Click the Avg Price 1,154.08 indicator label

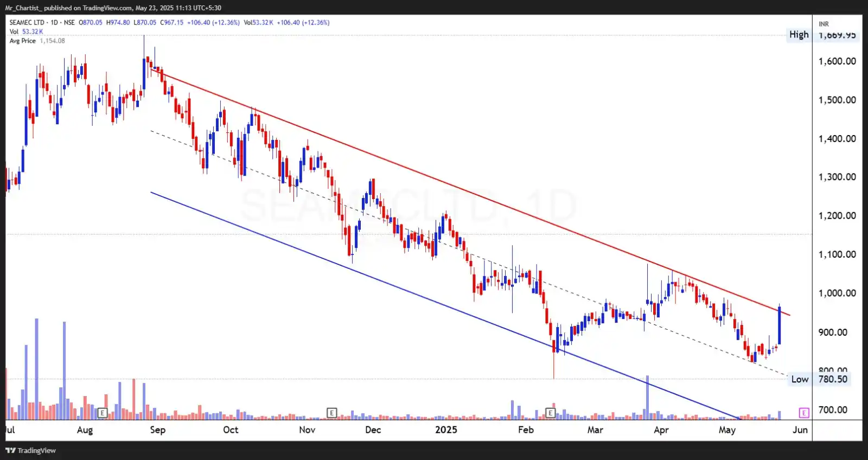point(37,41)
